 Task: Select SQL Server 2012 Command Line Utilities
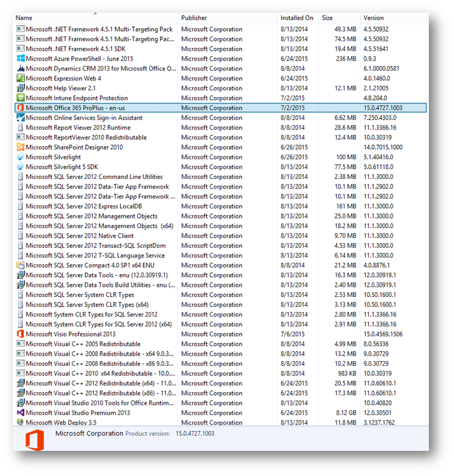pyautogui.click(x=94, y=177)
